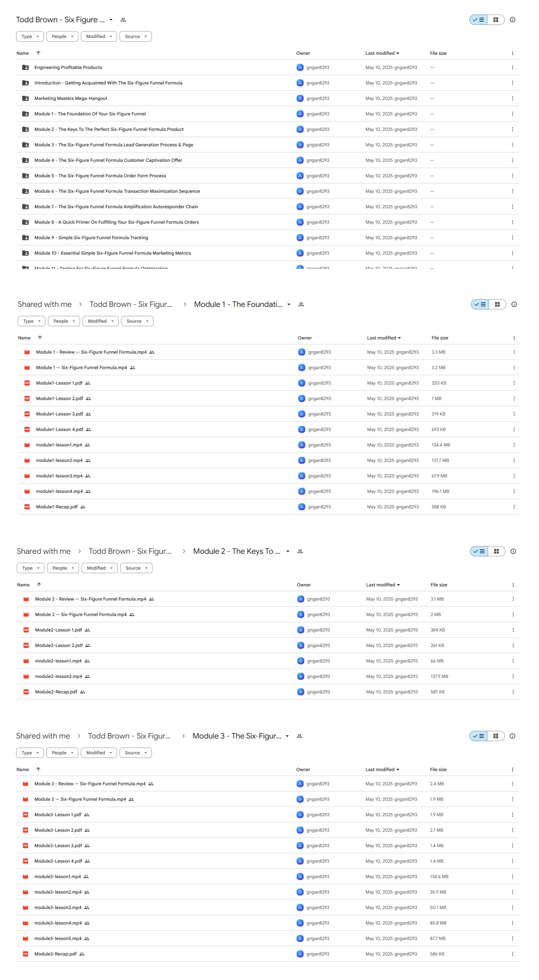This screenshot has height=980, width=539.
Task: Click PDF icon of Module3-Lesson 4.pdf
Action: tap(25, 861)
